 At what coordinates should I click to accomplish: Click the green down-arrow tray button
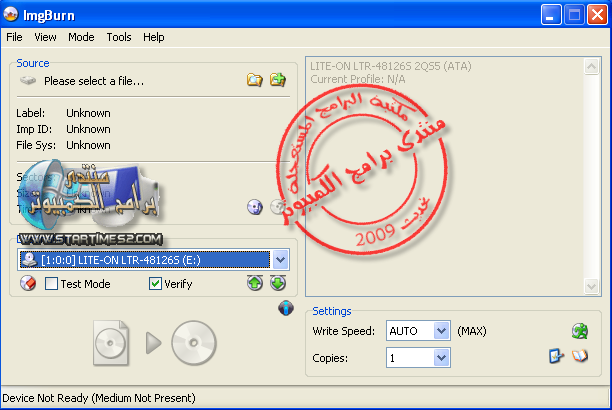(278, 283)
